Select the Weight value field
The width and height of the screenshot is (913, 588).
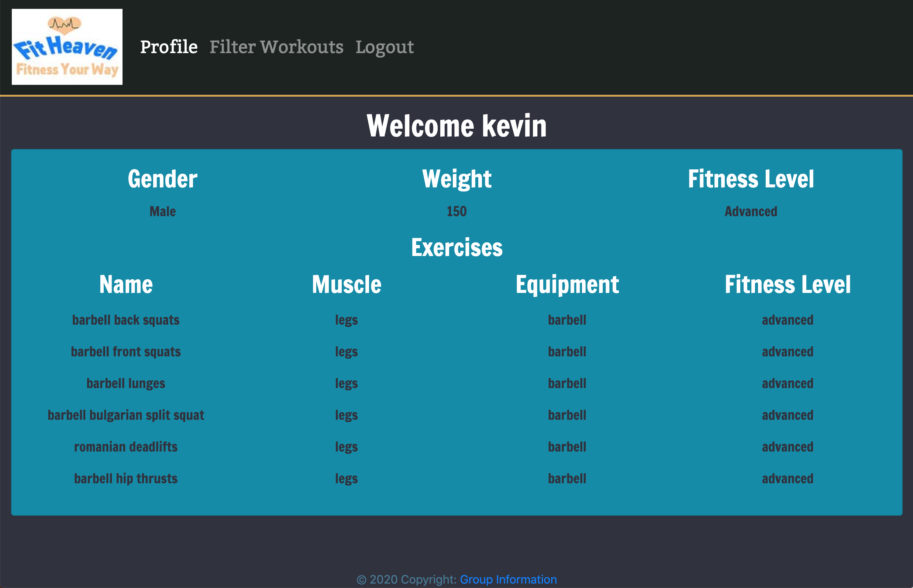(456, 211)
